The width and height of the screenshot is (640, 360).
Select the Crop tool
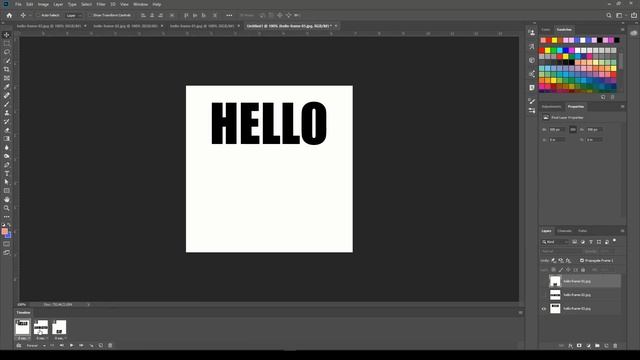[x=7, y=69]
